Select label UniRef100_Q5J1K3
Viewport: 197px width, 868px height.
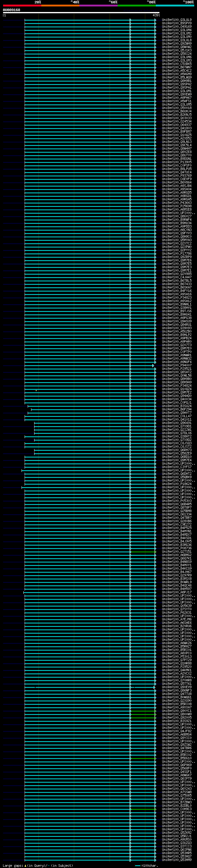click(x=176, y=50)
